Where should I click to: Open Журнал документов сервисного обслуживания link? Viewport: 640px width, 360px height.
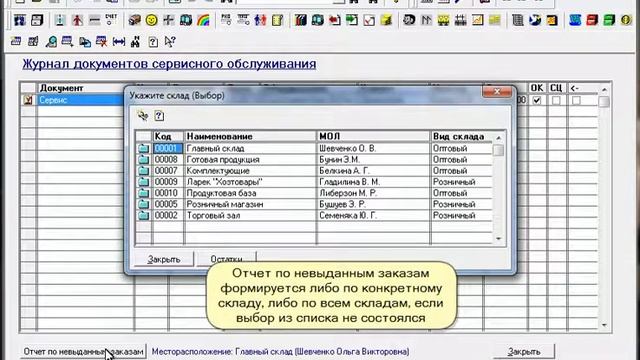(169, 64)
